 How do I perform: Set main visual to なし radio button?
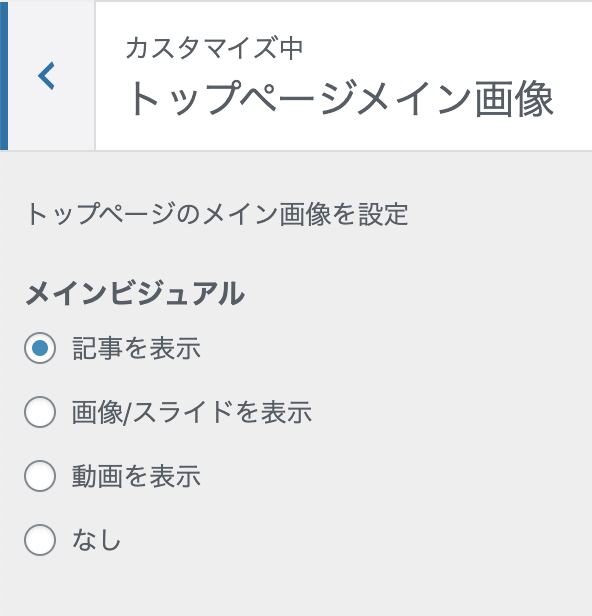40,539
